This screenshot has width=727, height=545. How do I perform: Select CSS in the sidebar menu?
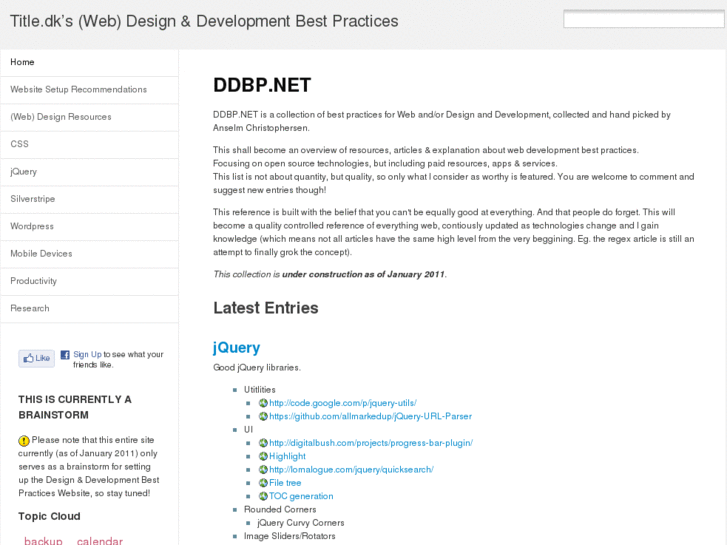(x=89, y=144)
